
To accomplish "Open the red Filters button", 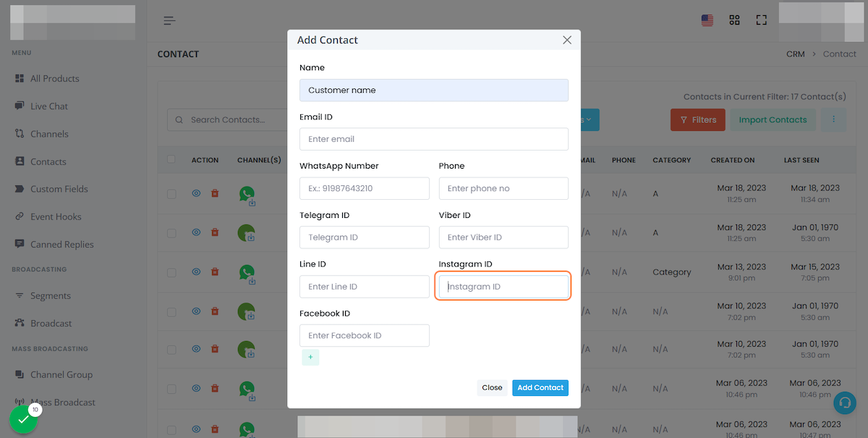I will click(698, 119).
